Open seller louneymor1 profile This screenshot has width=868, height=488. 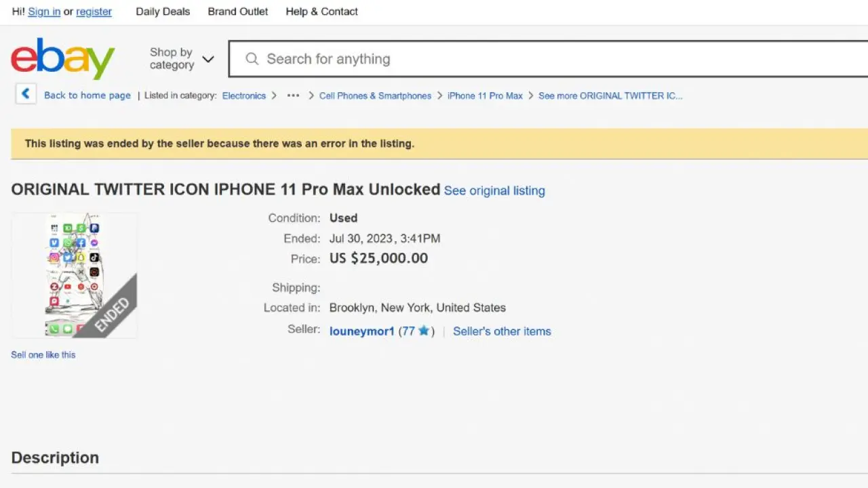coord(361,331)
